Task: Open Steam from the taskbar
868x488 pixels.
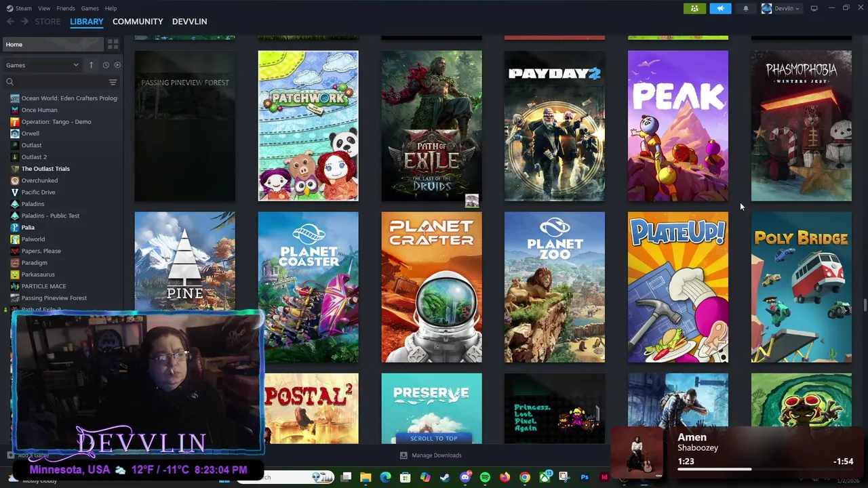Action: coord(445,477)
